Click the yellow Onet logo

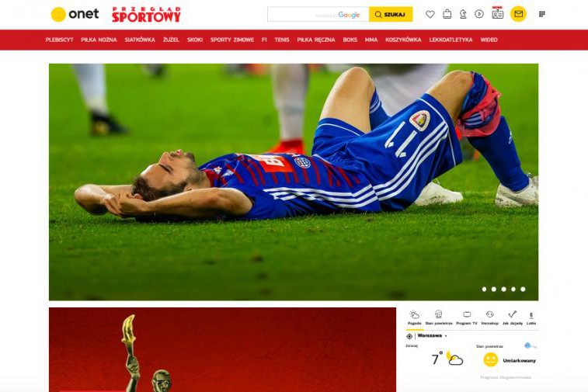[75, 14]
